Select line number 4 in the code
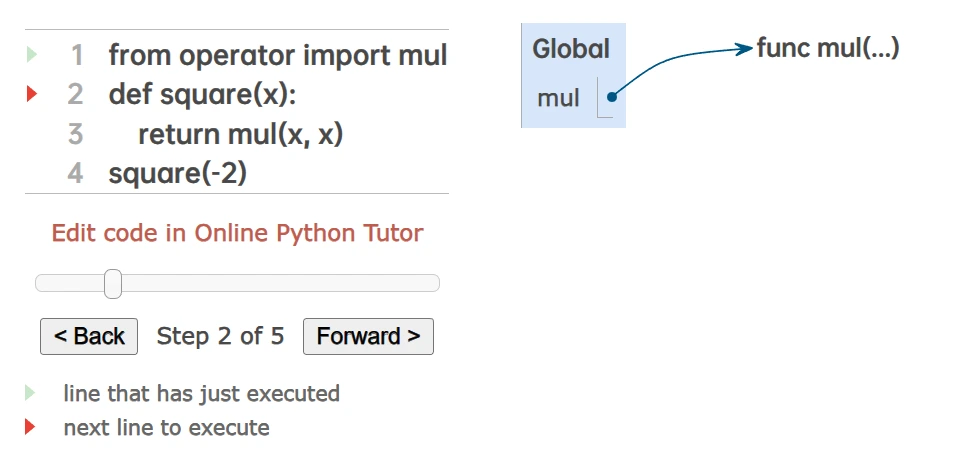The width and height of the screenshot is (955, 450). tap(76, 173)
